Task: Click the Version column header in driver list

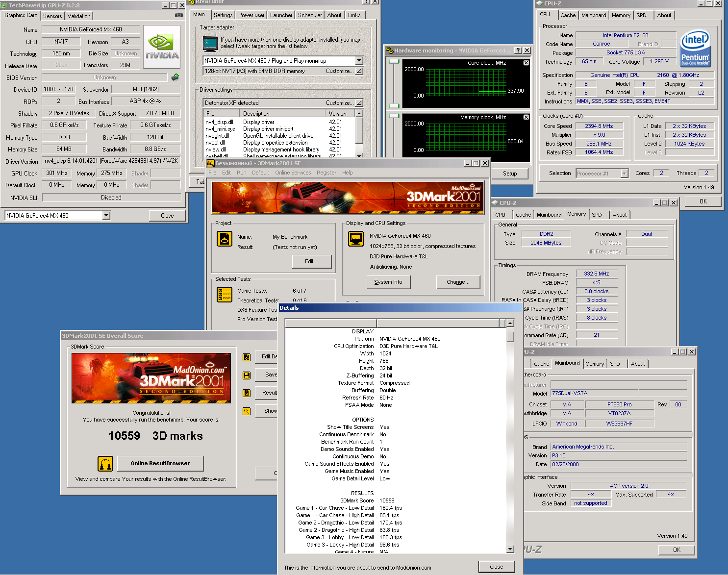Action: click(341, 113)
